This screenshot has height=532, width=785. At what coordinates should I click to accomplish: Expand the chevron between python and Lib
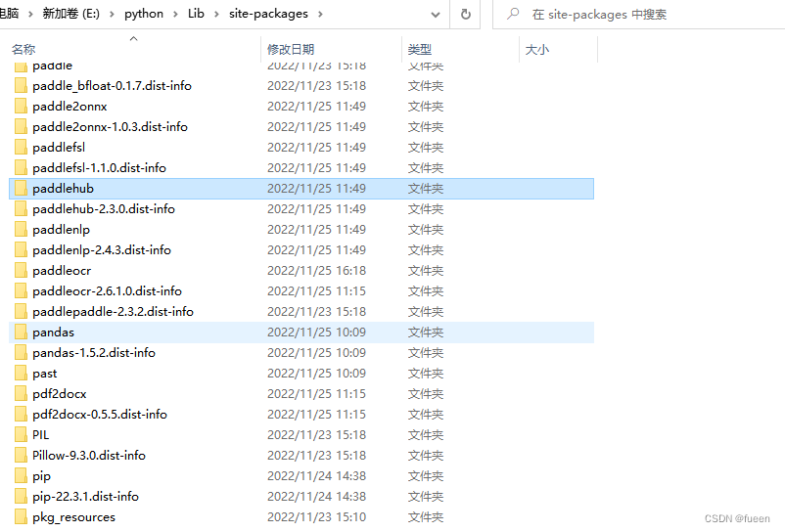[176, 14]
